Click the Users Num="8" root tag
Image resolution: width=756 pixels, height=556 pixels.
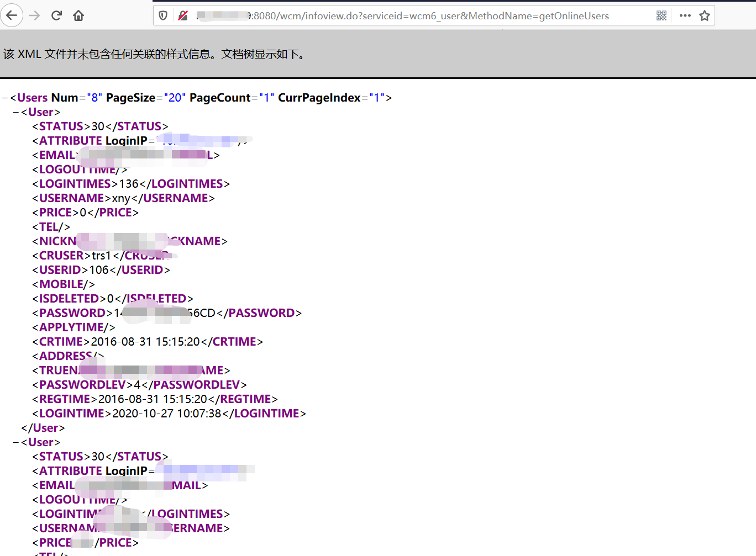pos(201,98)
